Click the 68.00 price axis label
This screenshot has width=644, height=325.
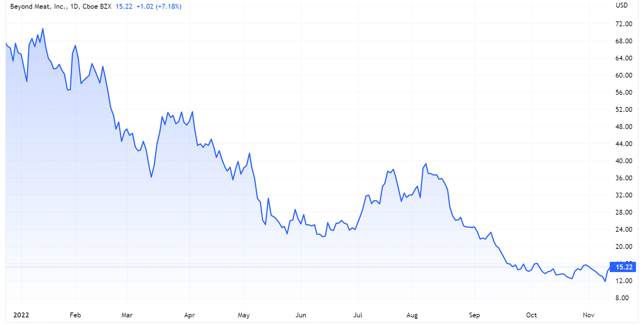coord(624,41)
